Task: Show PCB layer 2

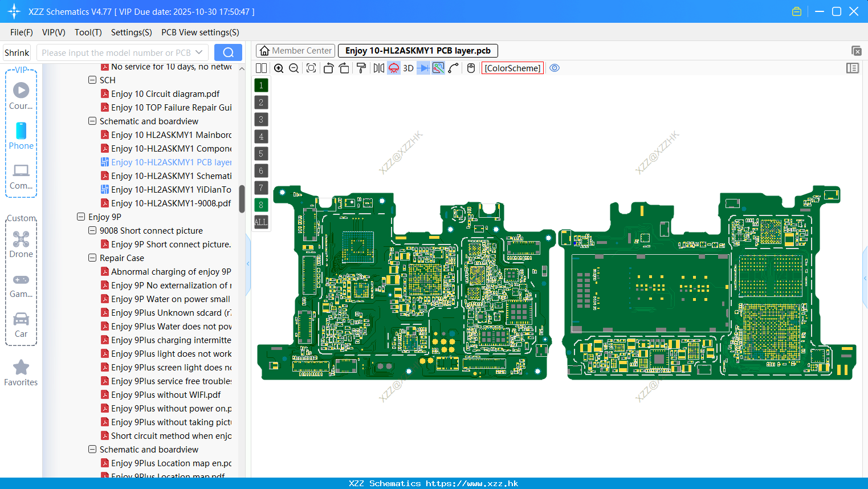Action: (x=261, y=102)
